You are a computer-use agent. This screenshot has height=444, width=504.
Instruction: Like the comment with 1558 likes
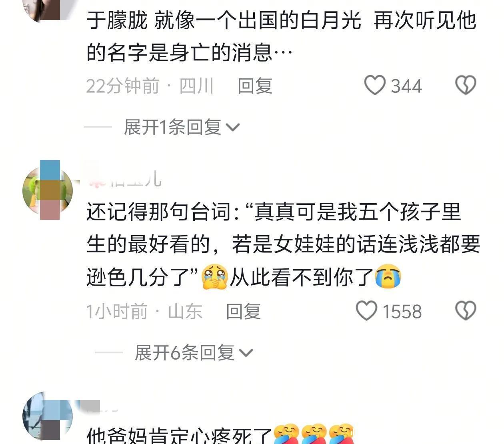coord(366,311)
